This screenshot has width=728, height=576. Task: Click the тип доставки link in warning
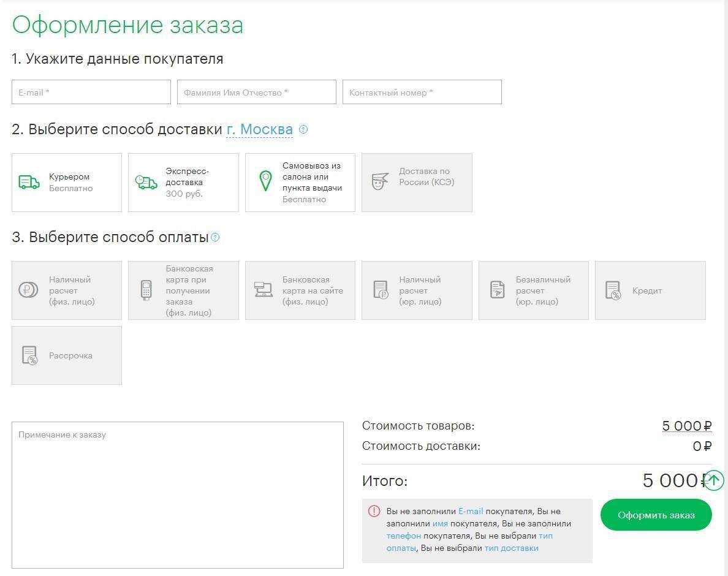(511, 548)
